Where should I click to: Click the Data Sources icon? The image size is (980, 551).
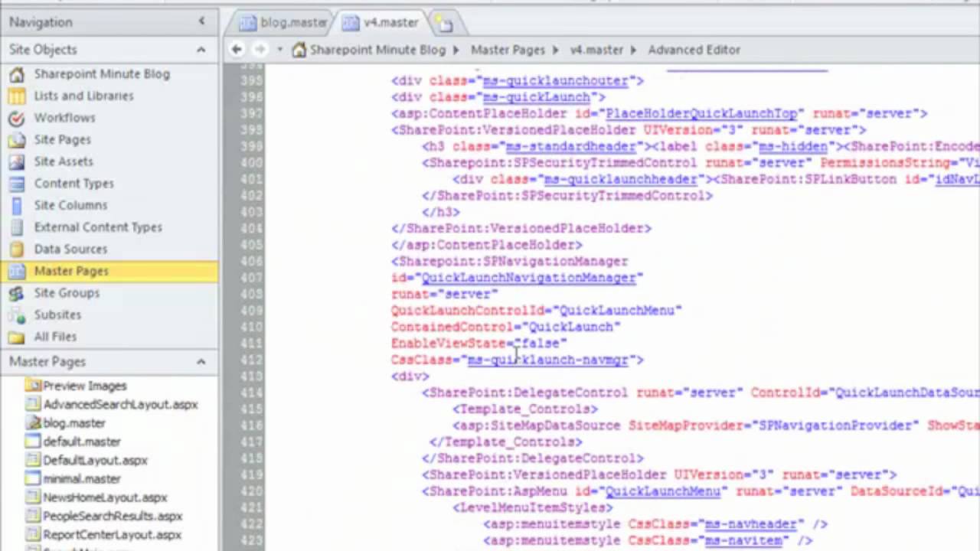coord(16,249)
